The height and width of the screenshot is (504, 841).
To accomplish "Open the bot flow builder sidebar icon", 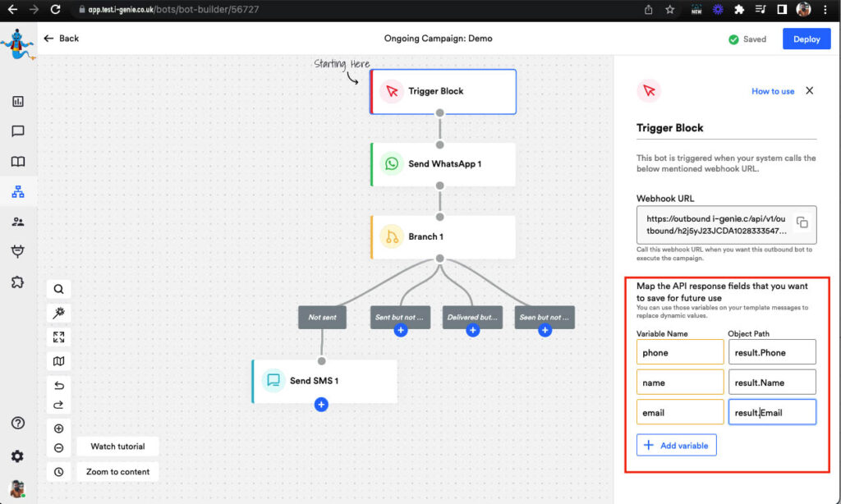I will tap(18, 192).
